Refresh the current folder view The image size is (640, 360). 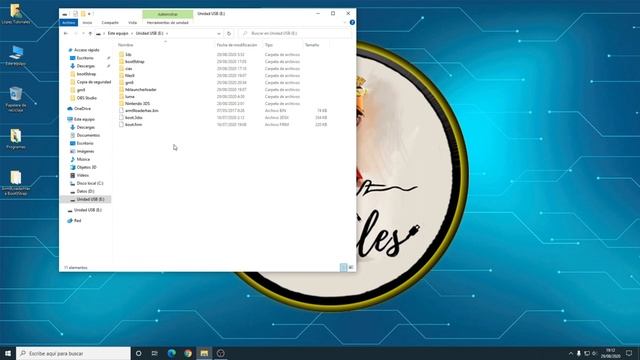[x=229, y=33]
